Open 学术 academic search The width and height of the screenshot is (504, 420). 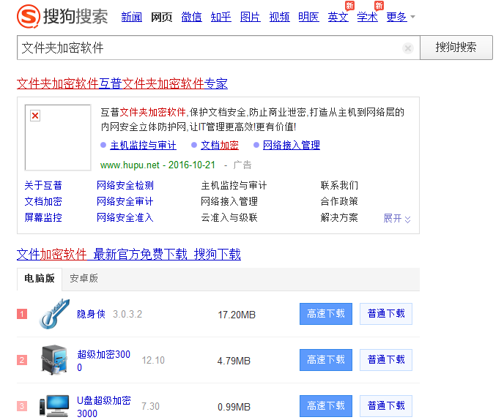click(368, 17)
